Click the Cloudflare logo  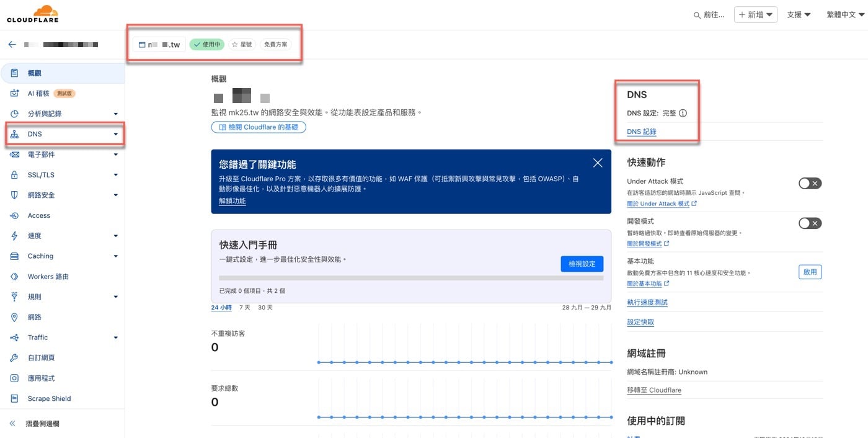click(32, 14)
